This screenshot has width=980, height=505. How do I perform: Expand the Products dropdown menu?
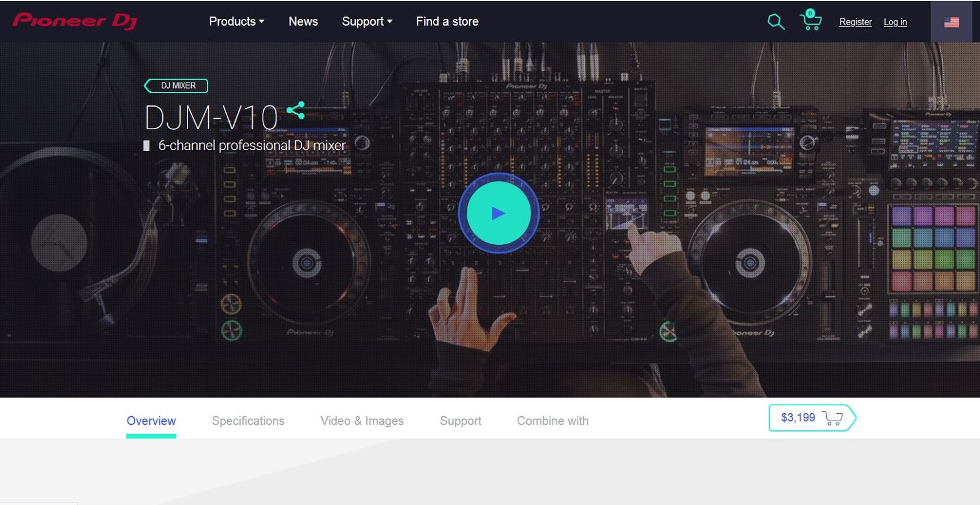[x=236, y=21]
